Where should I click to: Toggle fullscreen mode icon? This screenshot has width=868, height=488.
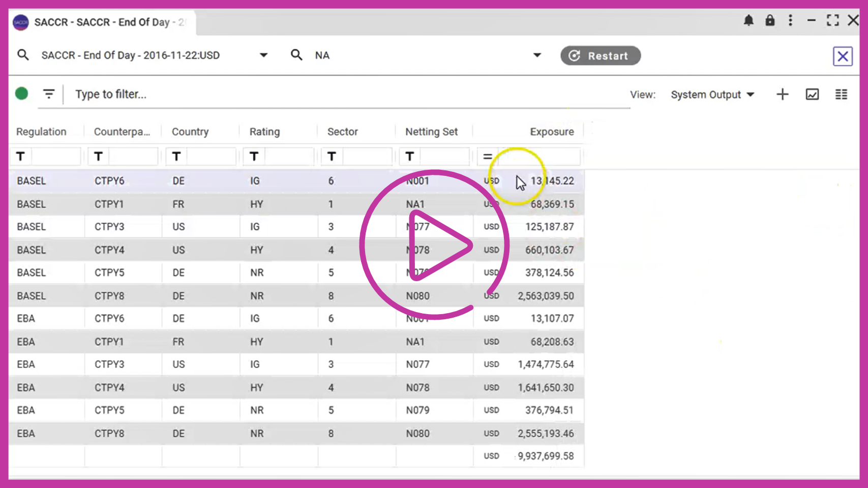(x=832, y=20)
